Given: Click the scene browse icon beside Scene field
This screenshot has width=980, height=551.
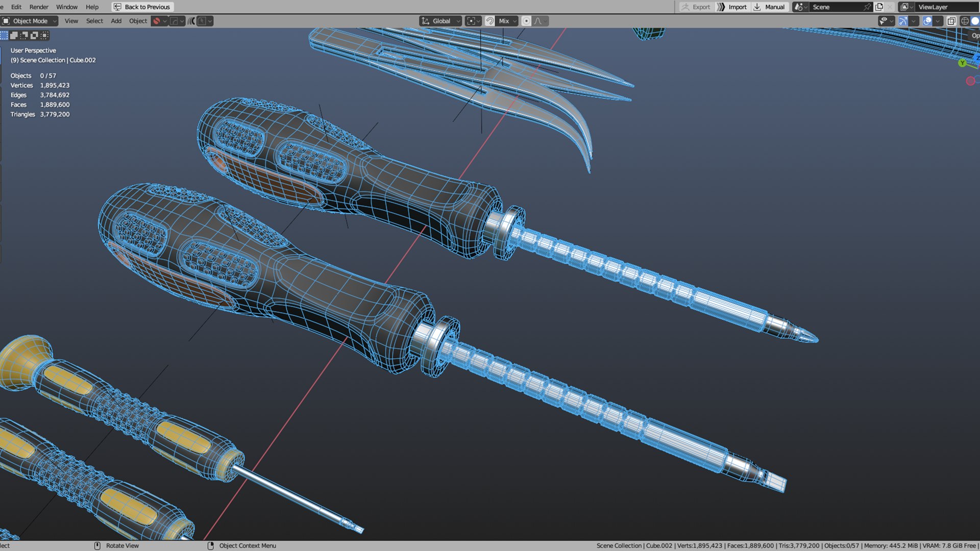Looking at the screenshot, I should coord(800,7).
